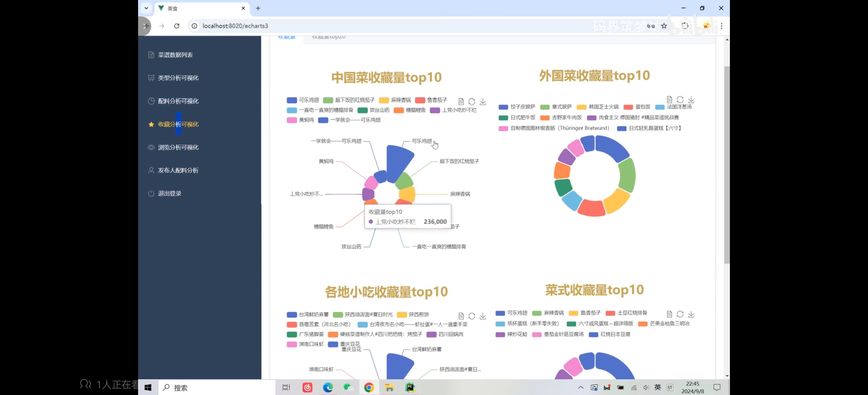Toggle 日式肥牛饭 legend item
The image size is (868, 395).
(517, 118)
